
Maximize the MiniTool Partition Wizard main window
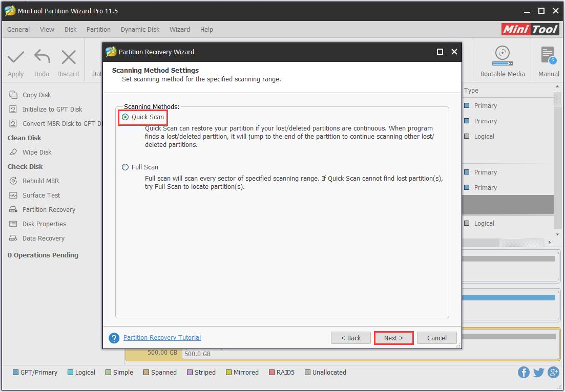click(541, 11)
